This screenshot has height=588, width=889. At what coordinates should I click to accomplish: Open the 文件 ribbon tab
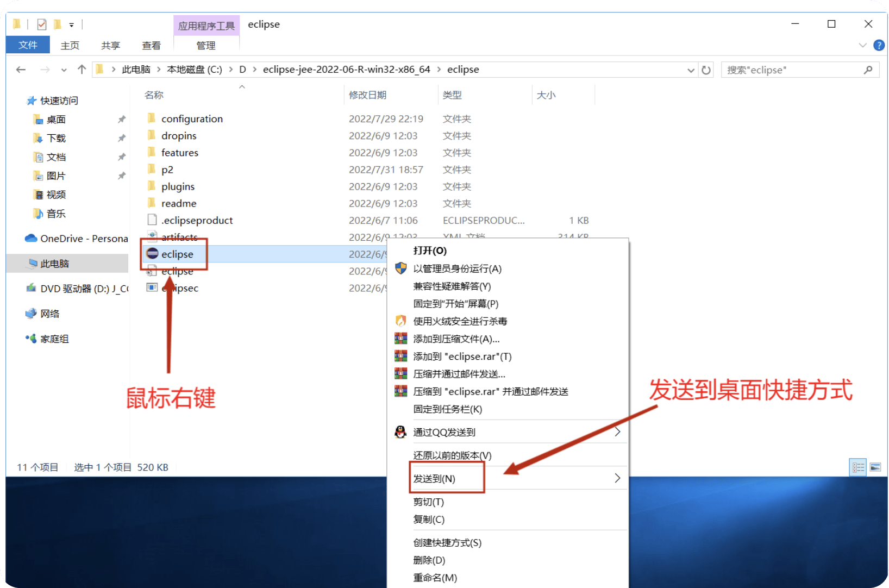click(x=28, y=45)
